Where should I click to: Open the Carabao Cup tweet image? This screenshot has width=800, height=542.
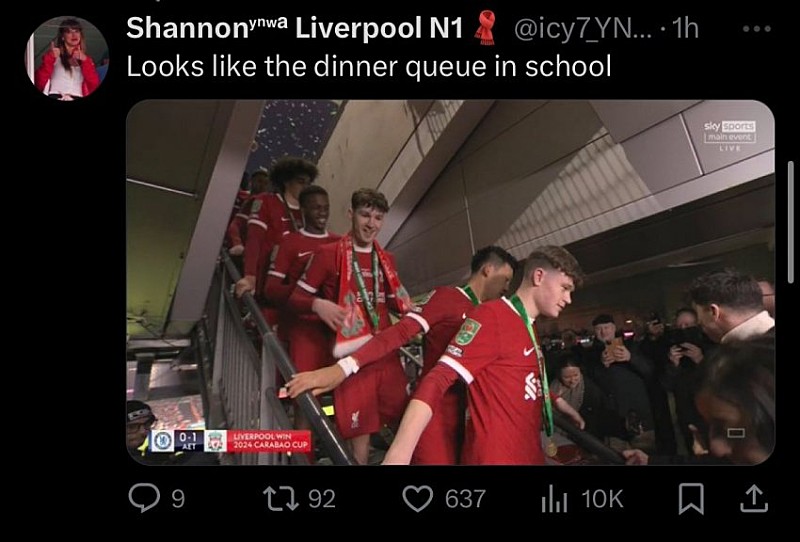(x=451, y=282)
